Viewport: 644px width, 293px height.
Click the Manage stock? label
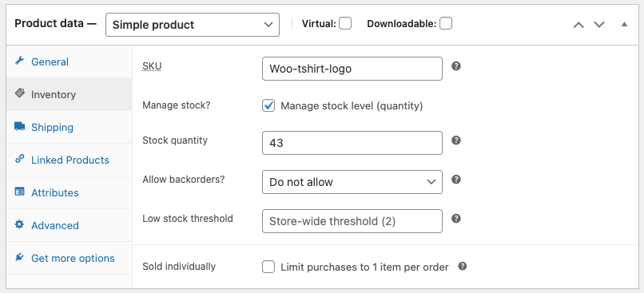[x=177, y=105]
